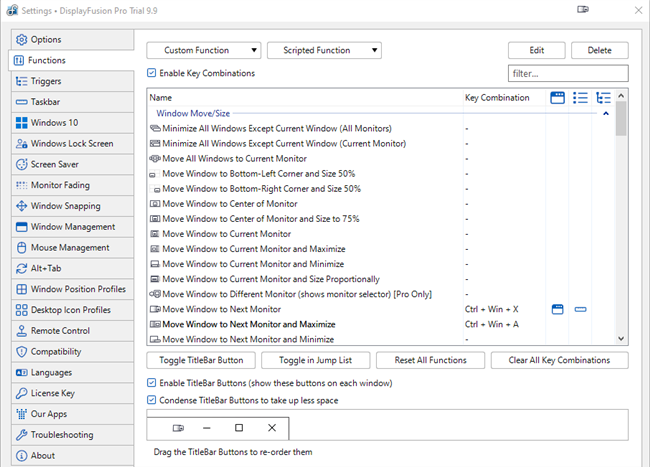This screenshot has height=467, width=650.
Task: Open the Taskbar settings tab
Action: click(x=73, y=102)
